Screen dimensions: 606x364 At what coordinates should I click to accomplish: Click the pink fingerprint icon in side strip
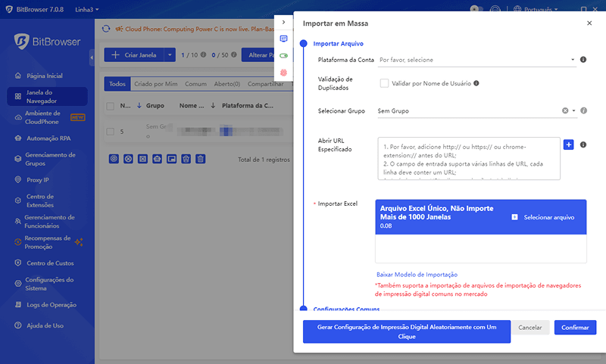click(x=284, y=72)
